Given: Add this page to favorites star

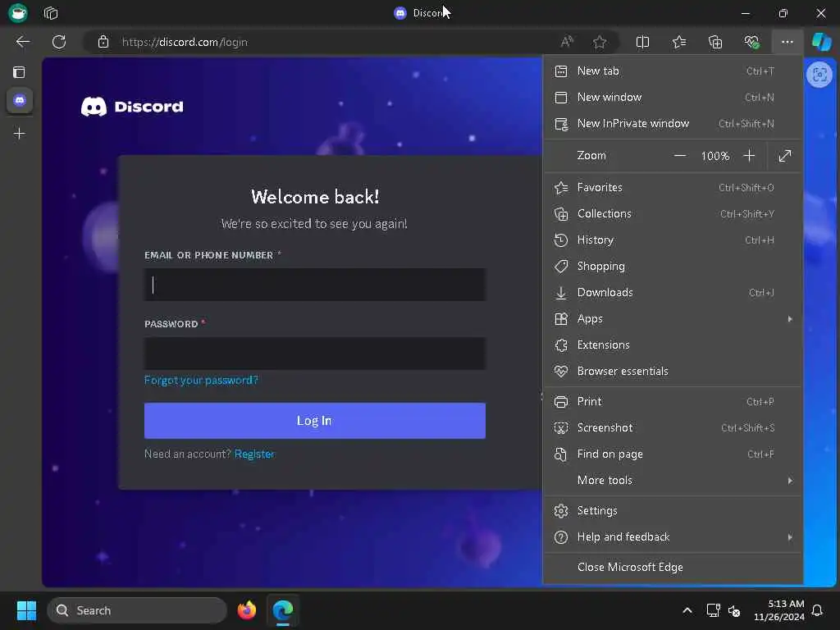Looking at the screenshot, I should (600, 42).
